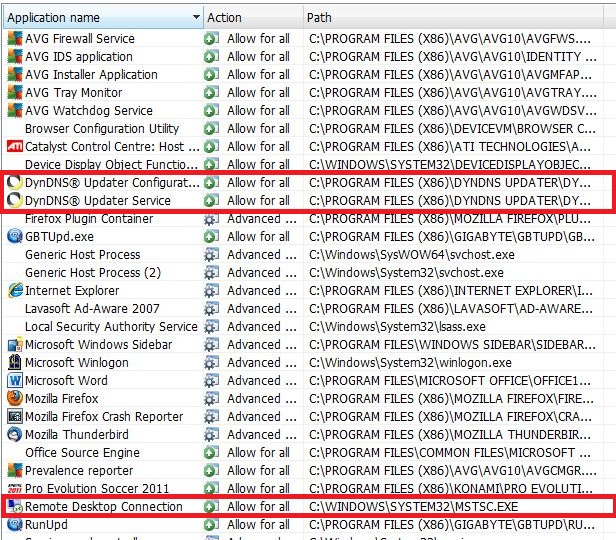Viewport: 616px width, 540px height.
Task: Select the Firefox Plugin Container name
Action: tap(89, 219)
